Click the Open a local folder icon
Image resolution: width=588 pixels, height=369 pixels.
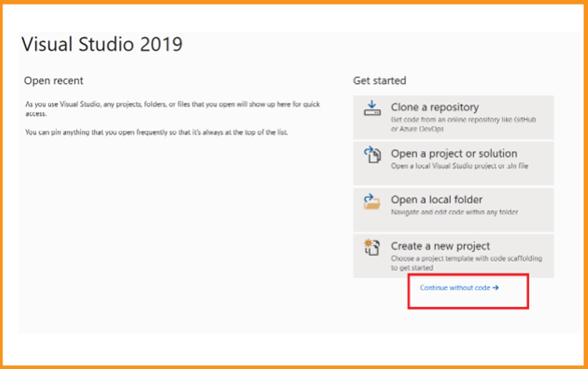pyautogui.click(x=372, y=201)
